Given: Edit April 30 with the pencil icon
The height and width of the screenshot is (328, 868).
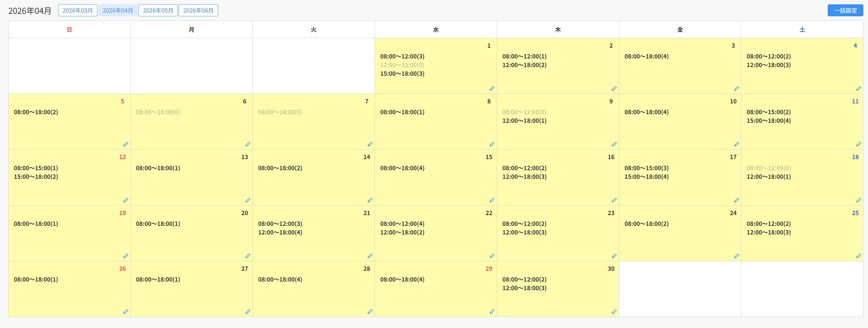Looking at the screenshot, I should point(614,311).
